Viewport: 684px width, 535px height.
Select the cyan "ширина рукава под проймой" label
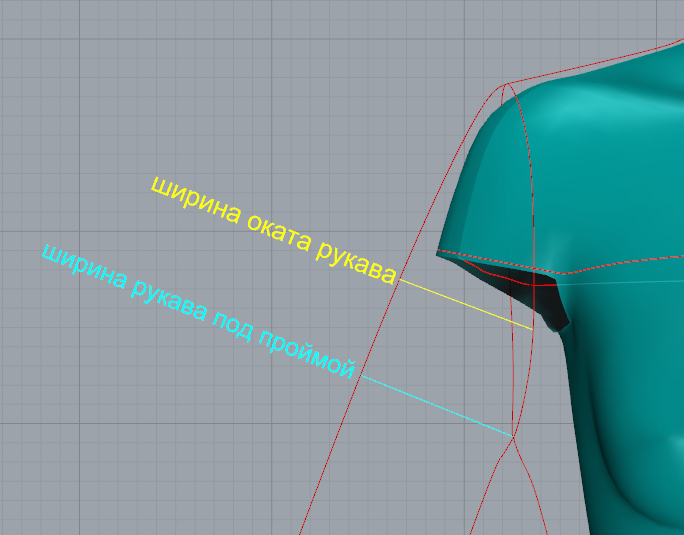(x=198, y=309)
